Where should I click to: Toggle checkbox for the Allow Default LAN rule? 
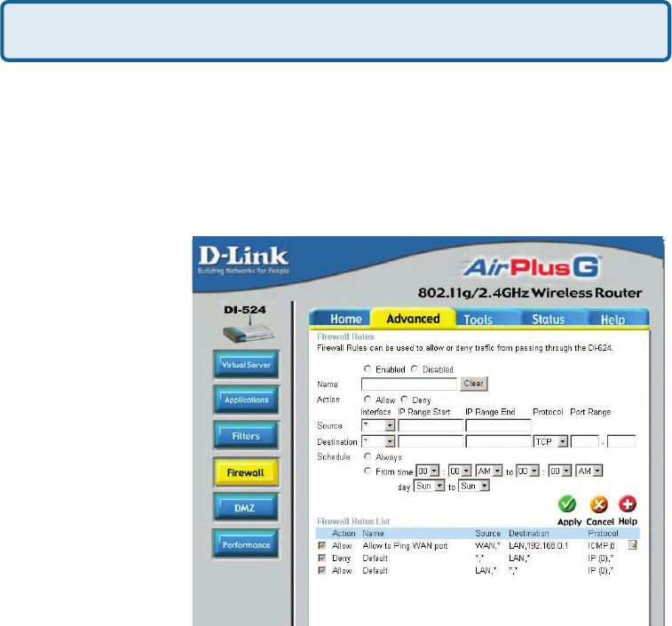pos(322,570)
